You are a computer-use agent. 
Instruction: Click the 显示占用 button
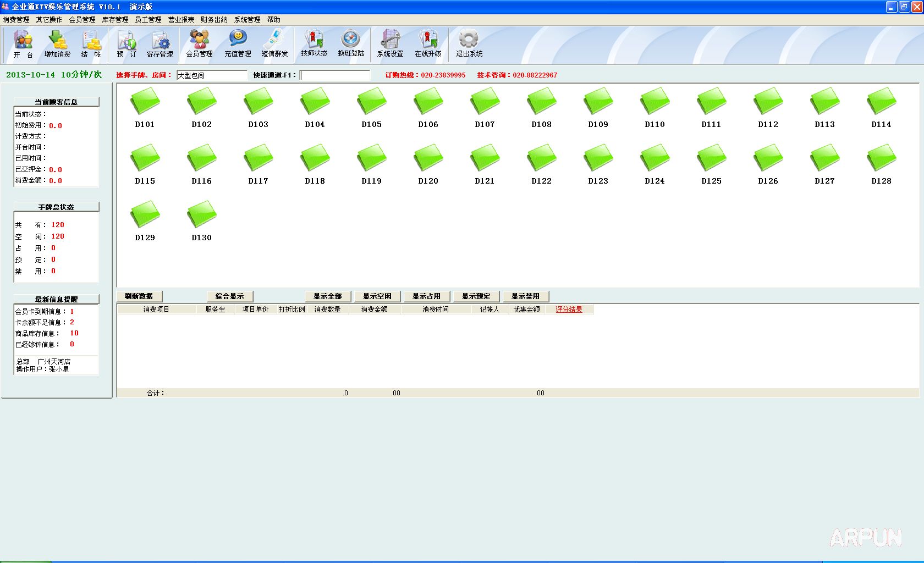point(426,296)
